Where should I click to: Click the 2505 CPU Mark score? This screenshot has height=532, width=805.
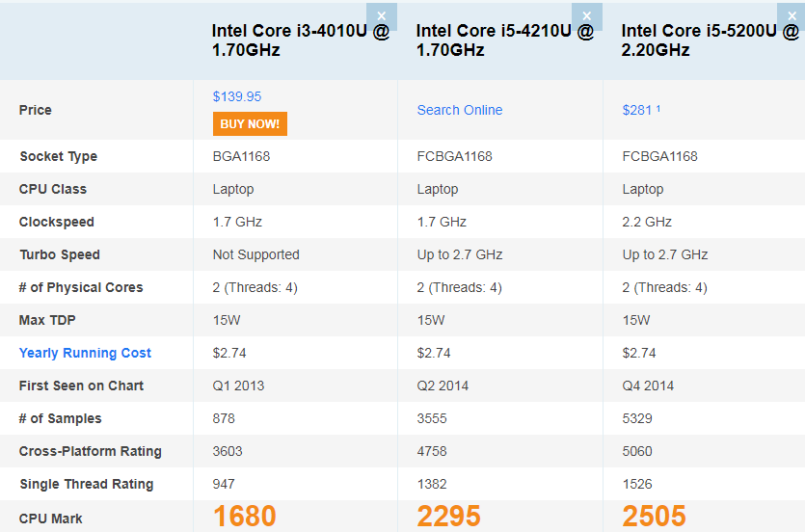pos(655,517)
